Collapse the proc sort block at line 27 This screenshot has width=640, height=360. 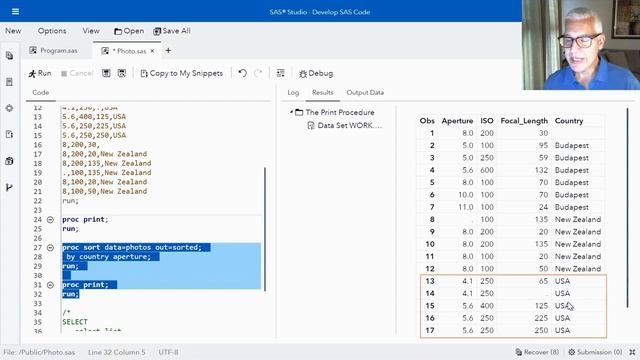pyautogui.click(x=50, y=248)
